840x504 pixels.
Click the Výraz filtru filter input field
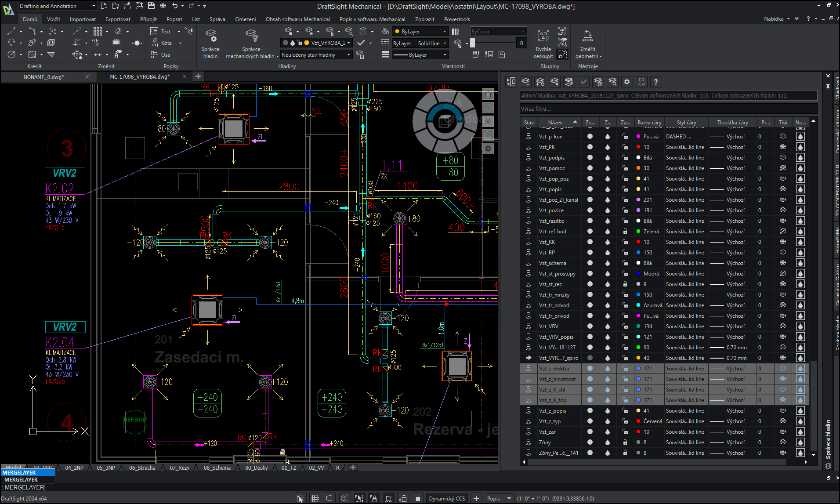point(668,109)
